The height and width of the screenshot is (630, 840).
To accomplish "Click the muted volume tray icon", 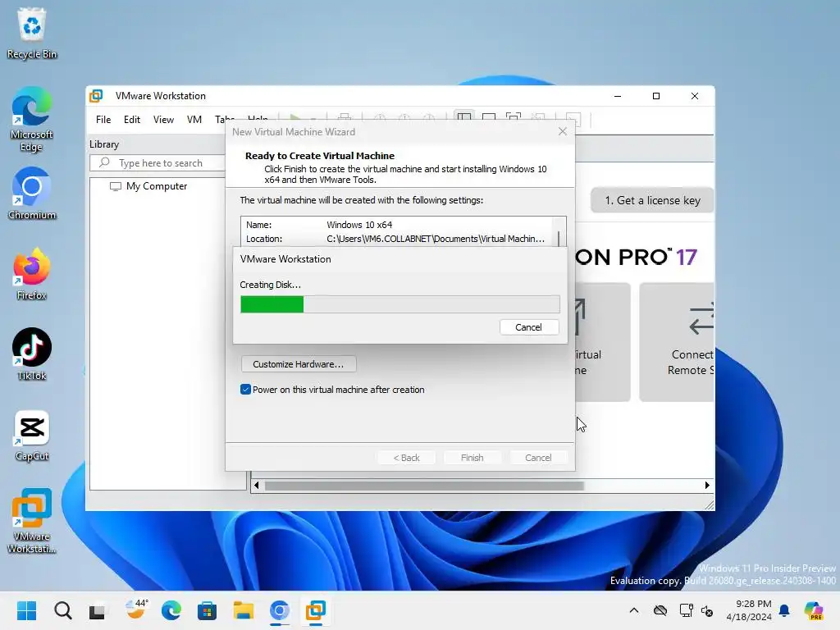I will tap(706, 610).
